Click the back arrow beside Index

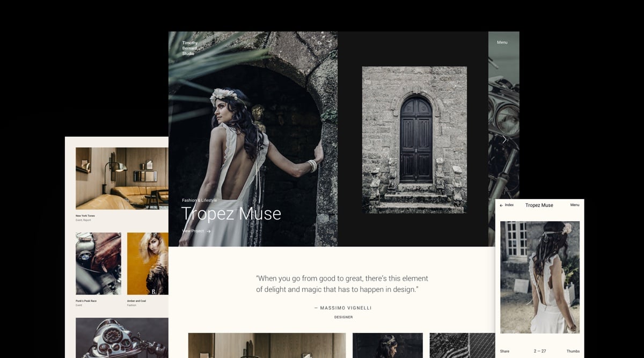[x=501, y=206]
